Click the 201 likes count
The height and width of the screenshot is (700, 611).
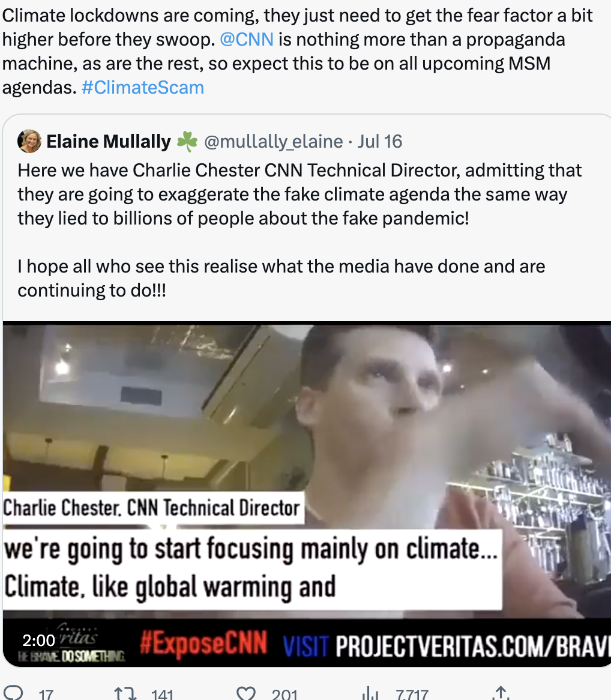pos(284,694)
